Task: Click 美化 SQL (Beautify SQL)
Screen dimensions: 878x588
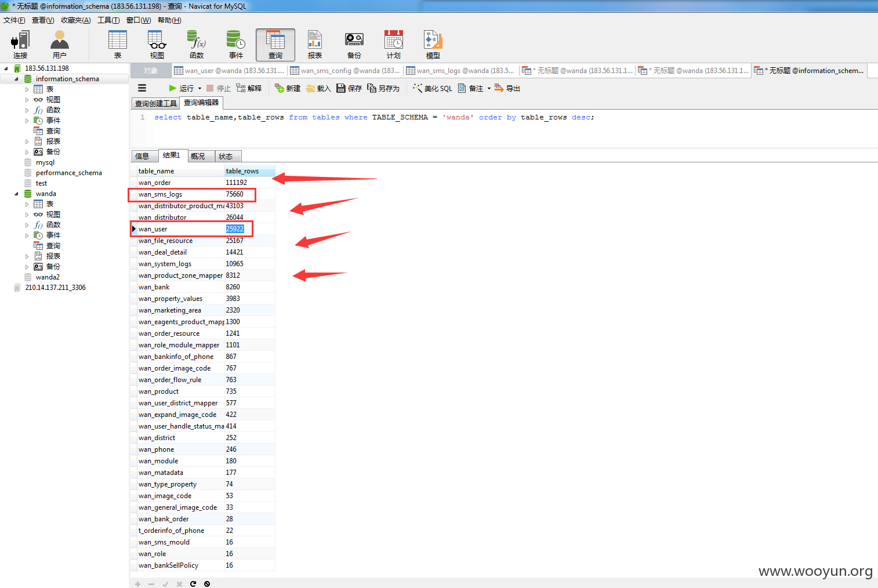Action: click(433, 88)
